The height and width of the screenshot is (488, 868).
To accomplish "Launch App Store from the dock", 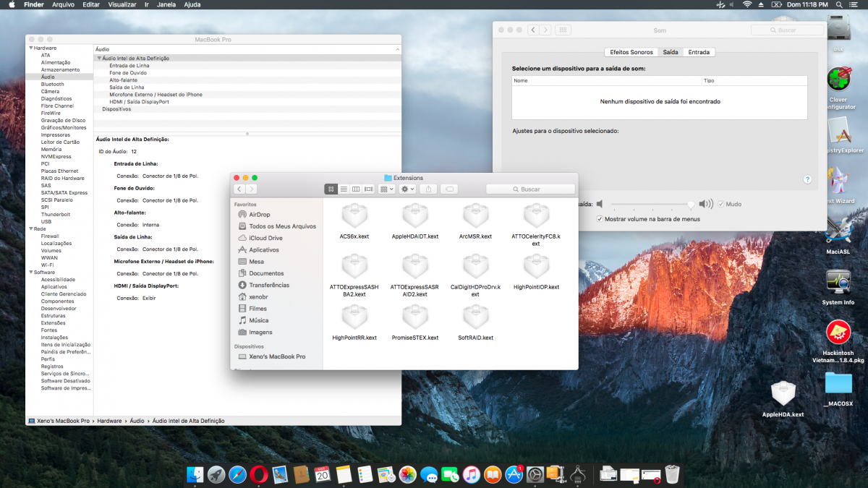I will click(x=514, y=474).
